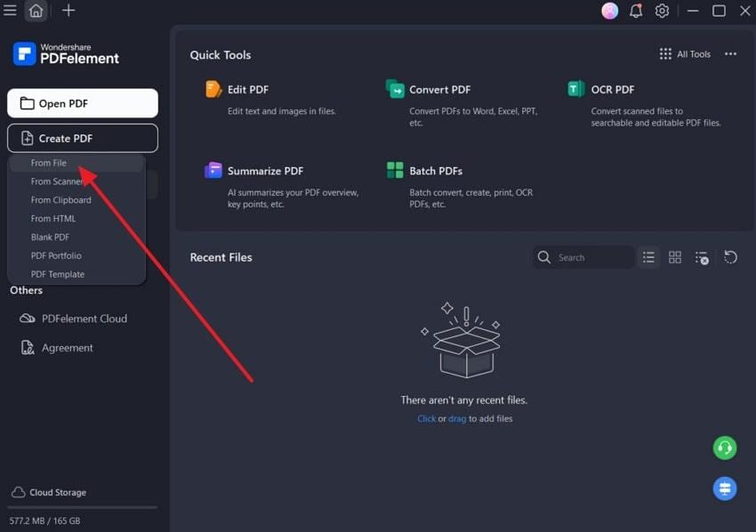Open the hamburger menu
Viewport: 756px width, 532px height.
[10, 10]
